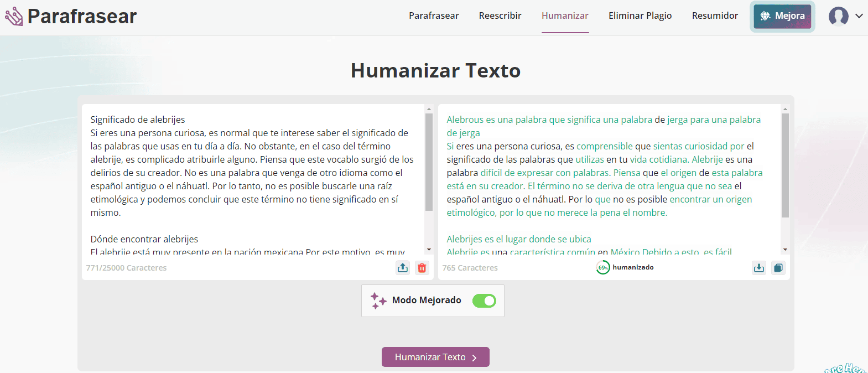Copy output text with the copy icon
868x373 pixels.
[778, 268]
